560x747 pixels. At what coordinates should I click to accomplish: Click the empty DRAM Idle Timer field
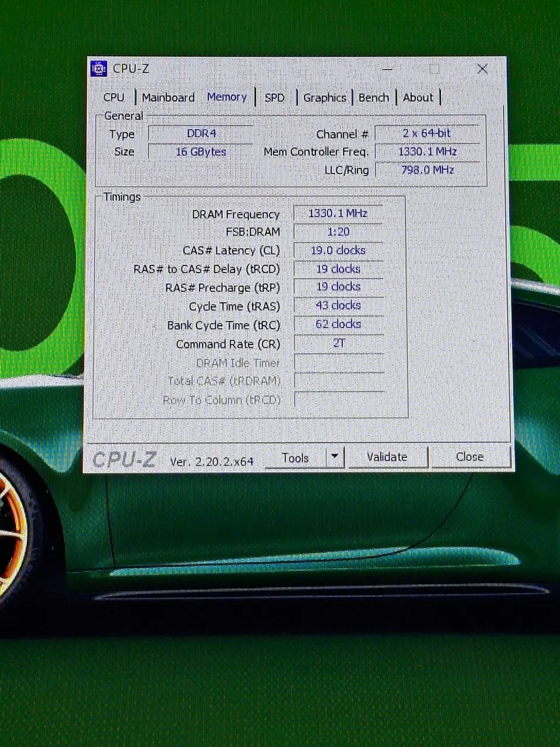(x=339, y=362)
